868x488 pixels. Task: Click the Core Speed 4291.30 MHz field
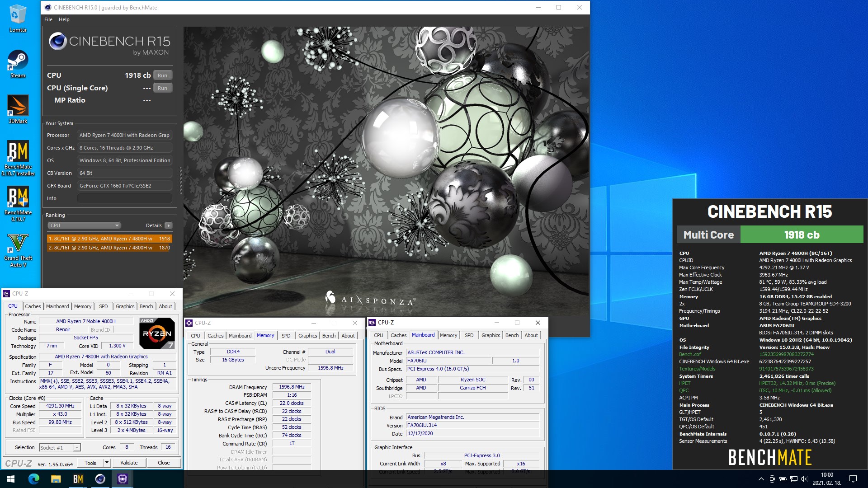pos(60,406)
